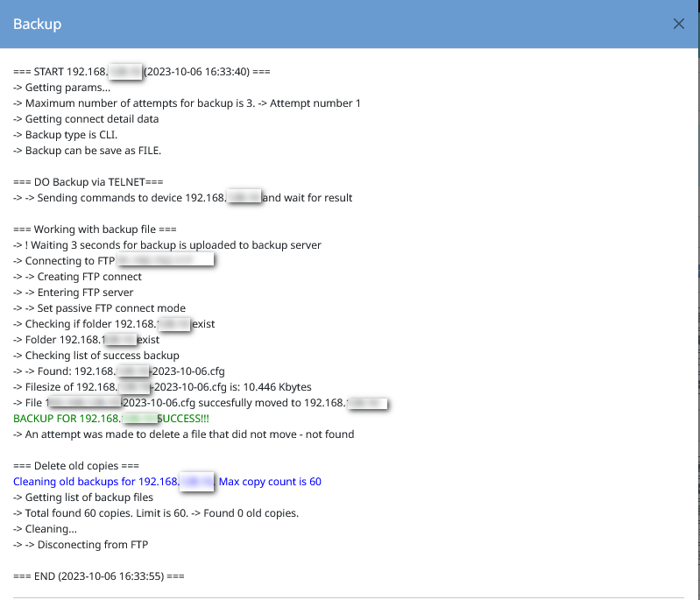This screenshot has height=600, width=700.
Task: Click the "Found:" cfg file line
Action: coord(119,371)
